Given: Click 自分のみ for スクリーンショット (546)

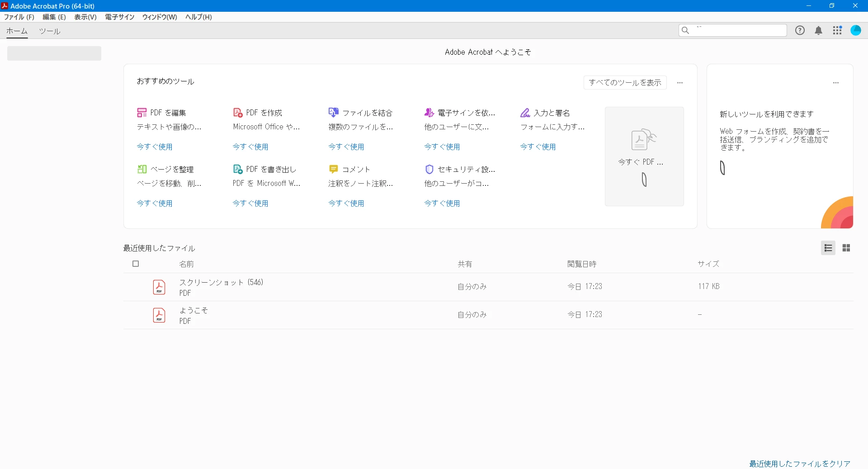Looking at the screenshot, I should (x=472, y=287).
